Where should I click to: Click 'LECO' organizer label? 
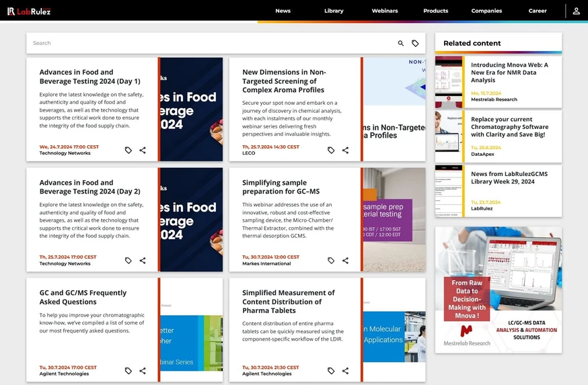pyautogui.click(x=249, y=153)
